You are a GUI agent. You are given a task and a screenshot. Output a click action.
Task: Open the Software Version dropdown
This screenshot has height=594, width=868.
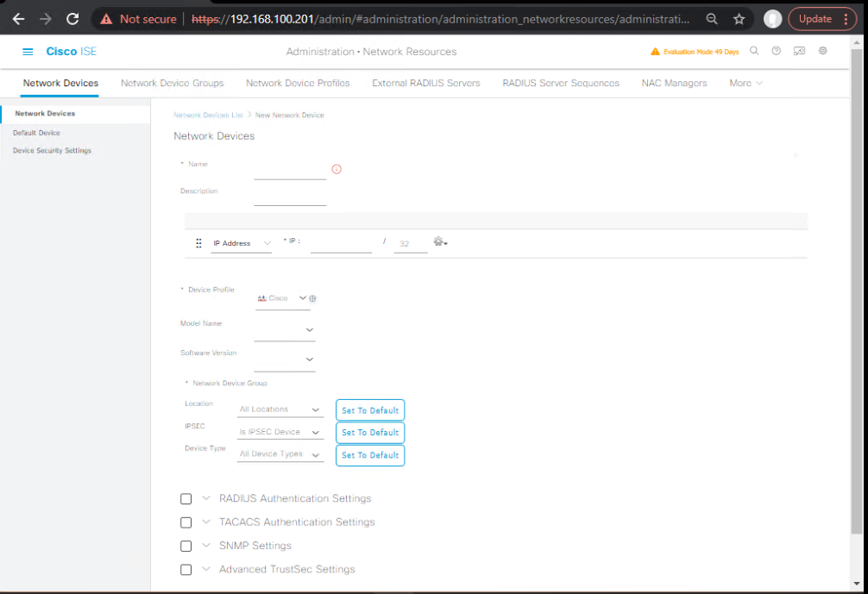tap(285, 360)
